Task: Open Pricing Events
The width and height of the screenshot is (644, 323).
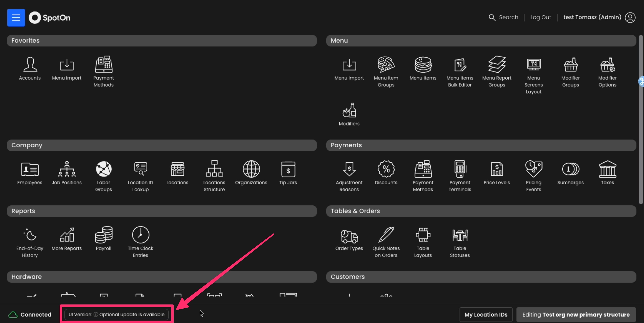Action: coord(533,176)
